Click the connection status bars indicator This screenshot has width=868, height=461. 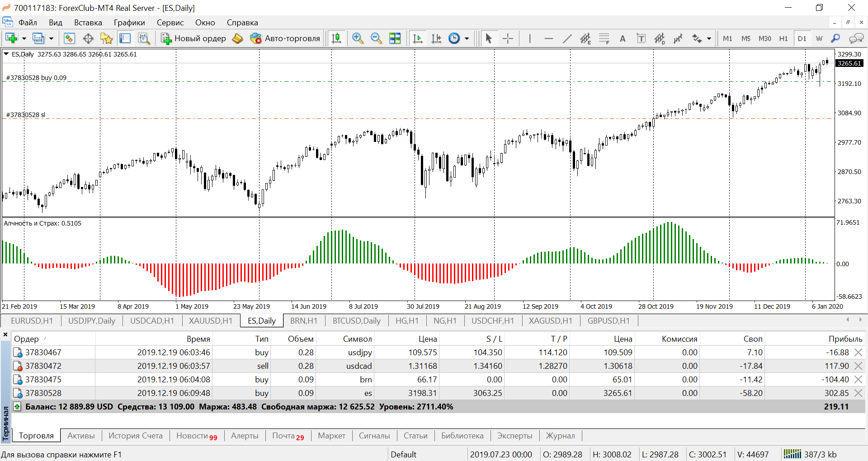pos(792,454)
